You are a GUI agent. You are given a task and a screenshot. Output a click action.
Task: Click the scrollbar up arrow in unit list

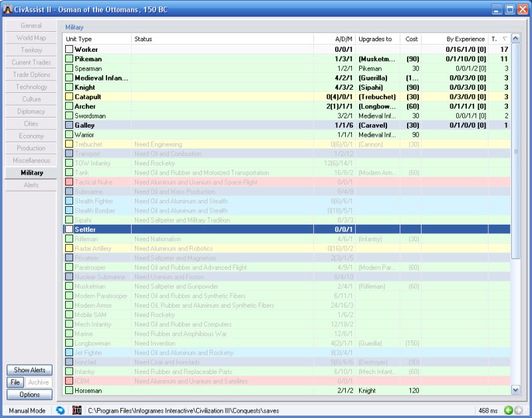pos(515,39)
